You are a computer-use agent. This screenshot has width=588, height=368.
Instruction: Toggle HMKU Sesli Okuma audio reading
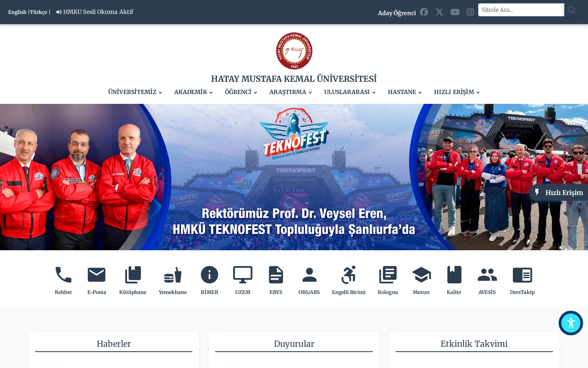tap(95, 12)
